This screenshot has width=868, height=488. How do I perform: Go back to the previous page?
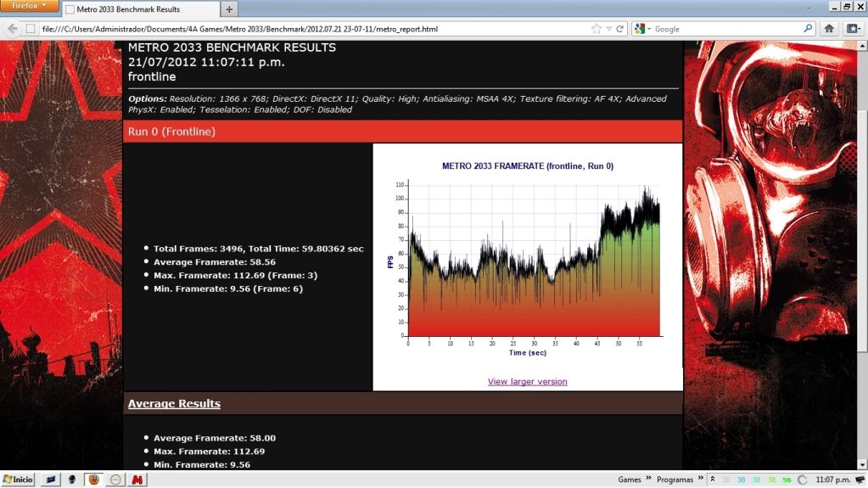(x=12, y=29)
